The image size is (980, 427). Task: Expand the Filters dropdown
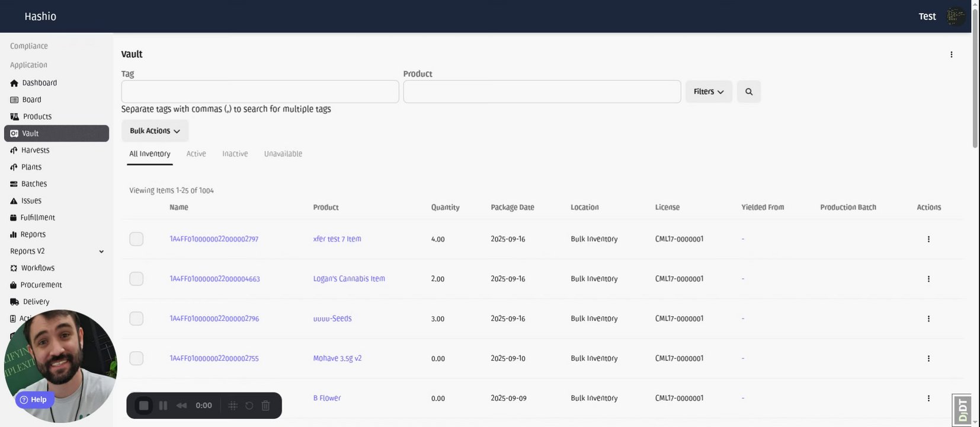(709, 92)
